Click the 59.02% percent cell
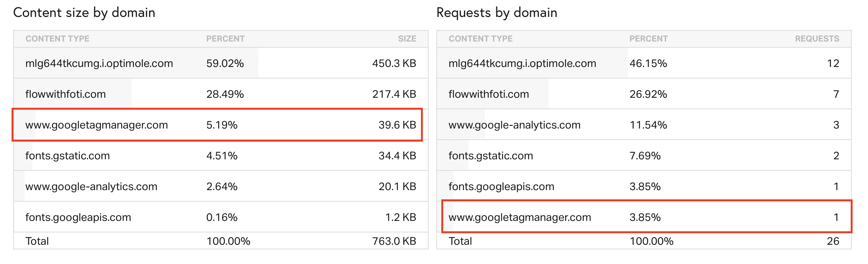The image size is (868, 264). tap(225, 63)
